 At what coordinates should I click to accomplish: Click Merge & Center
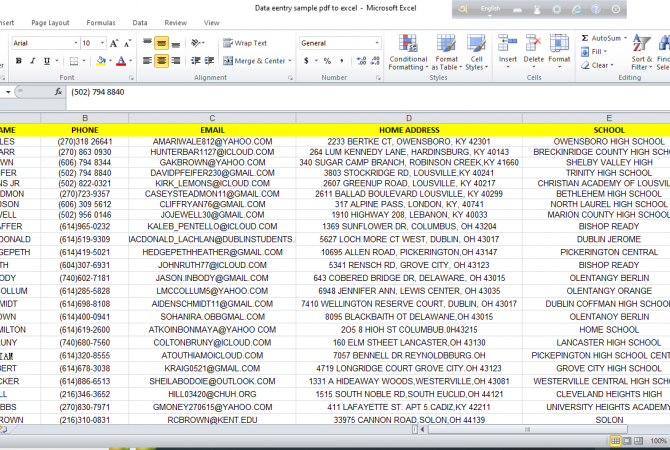[254, 61]
